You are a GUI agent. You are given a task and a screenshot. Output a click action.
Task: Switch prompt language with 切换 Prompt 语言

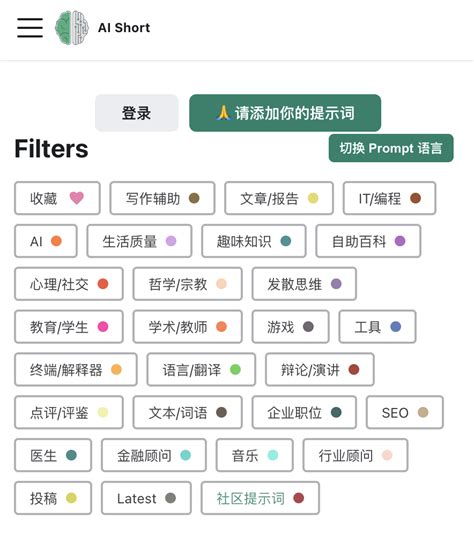click(391, 148)
